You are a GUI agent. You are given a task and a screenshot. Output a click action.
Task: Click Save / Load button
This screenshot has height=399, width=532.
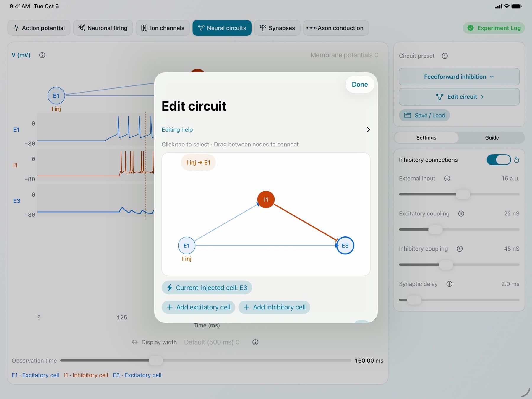[x=424, y=115]
